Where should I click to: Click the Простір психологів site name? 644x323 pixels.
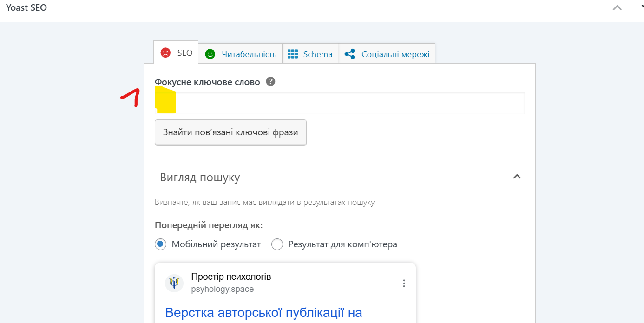(x=231, y=277)
